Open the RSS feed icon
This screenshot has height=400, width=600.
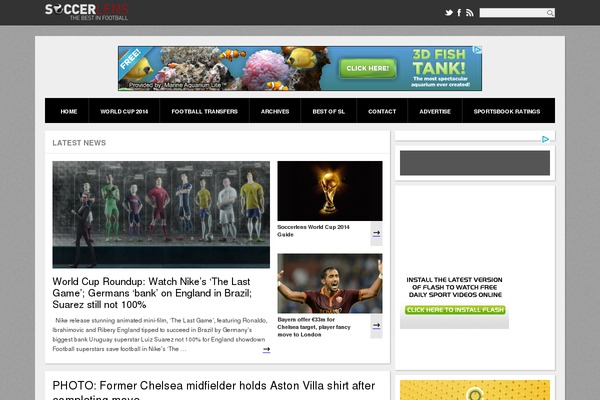pos(470,13)
